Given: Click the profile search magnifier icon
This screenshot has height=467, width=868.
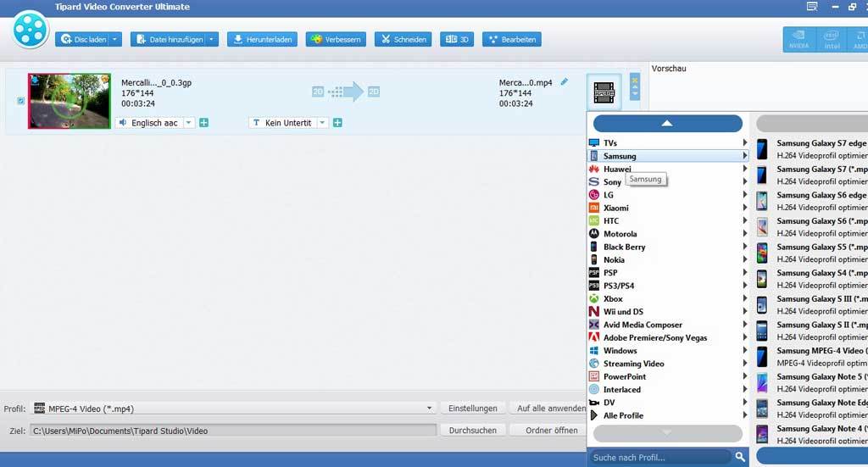Looking at the screenshot, I should point(740,457).
